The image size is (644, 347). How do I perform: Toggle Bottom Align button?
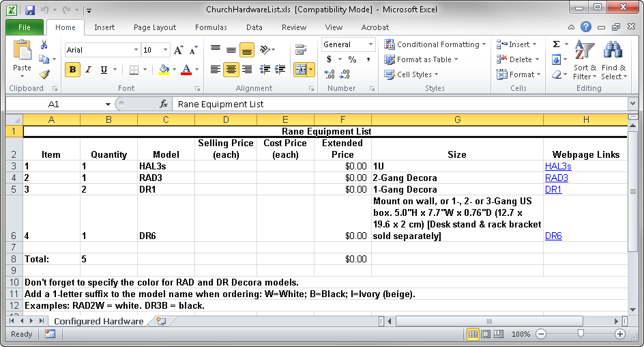pyautogui.click(x=247, y=50)
